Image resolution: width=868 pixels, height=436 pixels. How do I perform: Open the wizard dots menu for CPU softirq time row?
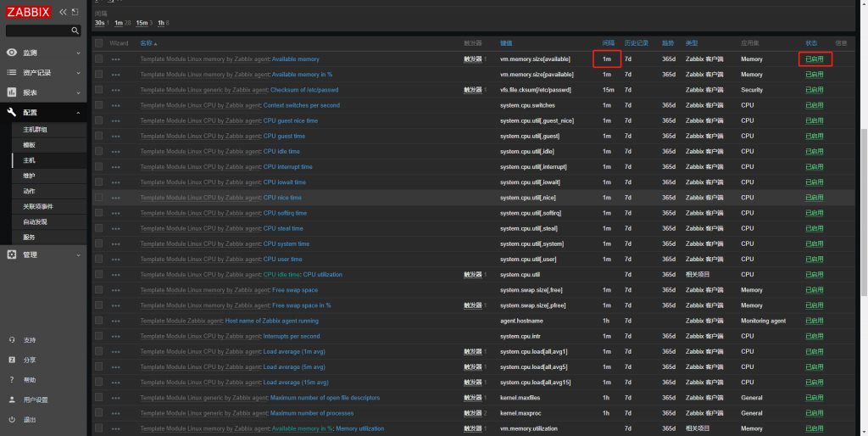tap(115, 213)
